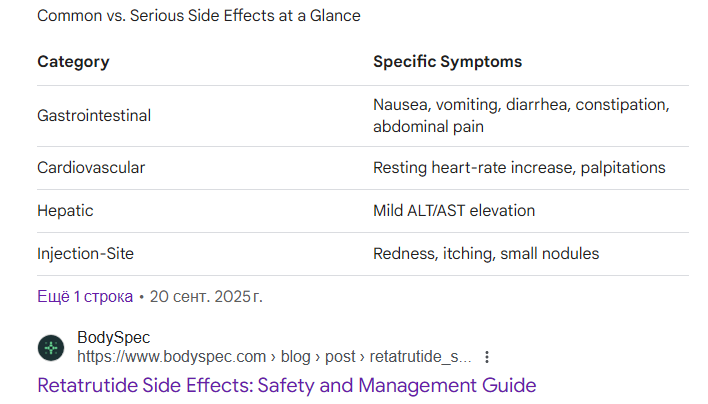Image resolution: width=708 pixels, height=404 pixels.
Task: Click "Redness, itching, small nodules" cell
Action: coord(486,254)
